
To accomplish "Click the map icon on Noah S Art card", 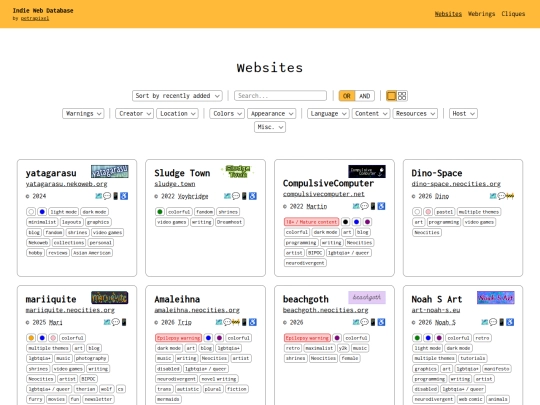I will (485, 322).
